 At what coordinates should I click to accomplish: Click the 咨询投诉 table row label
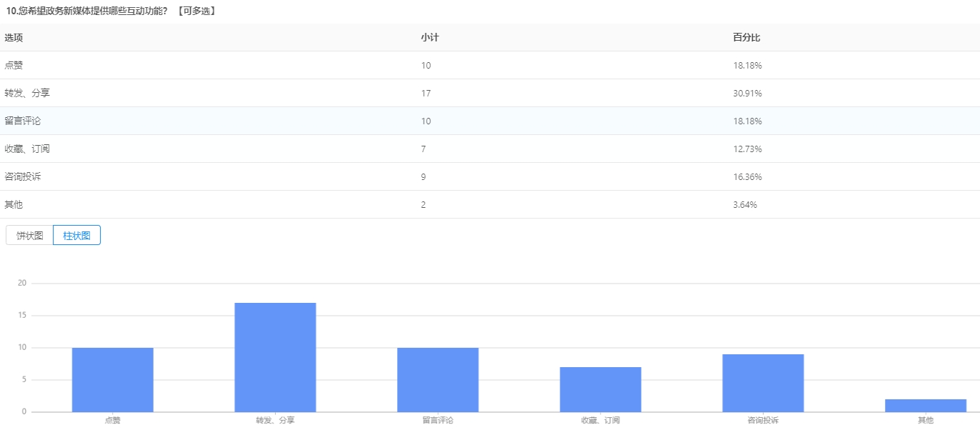tap(23, 176)
